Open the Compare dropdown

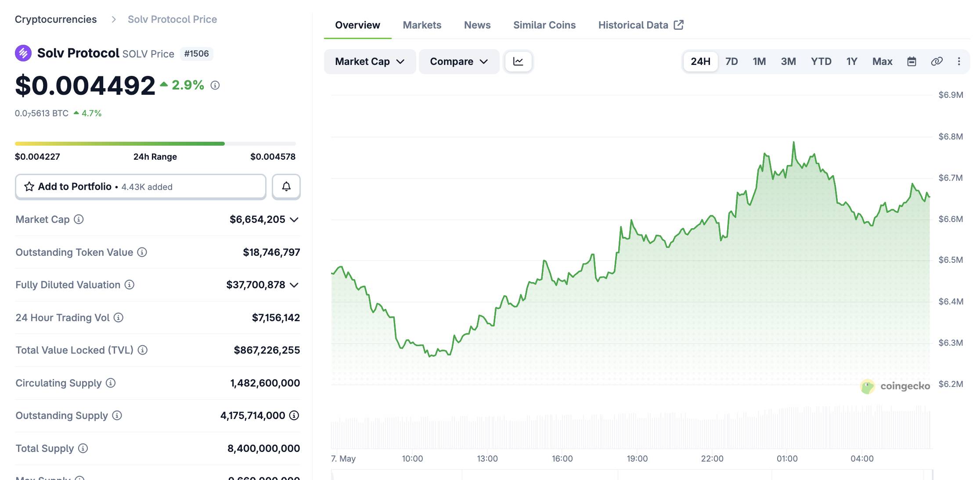click(459, 61)
